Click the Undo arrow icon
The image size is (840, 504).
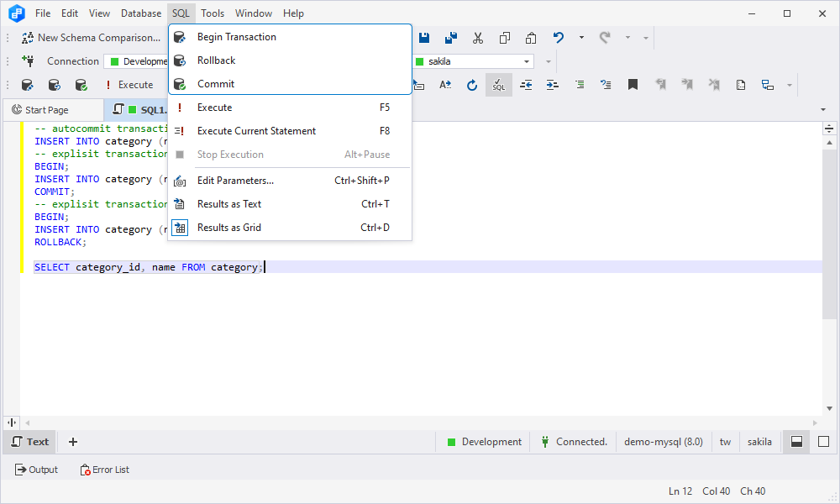(559, 38)
